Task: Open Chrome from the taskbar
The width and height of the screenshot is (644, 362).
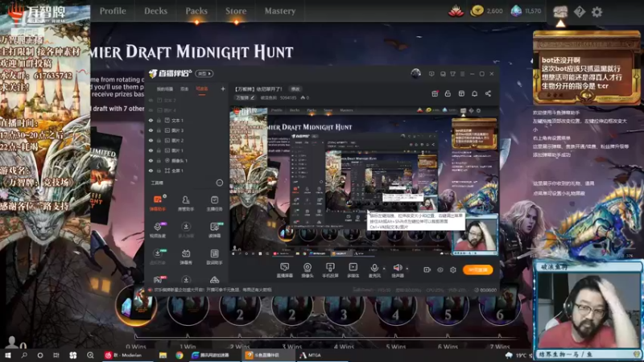Action: coord(179,355)
